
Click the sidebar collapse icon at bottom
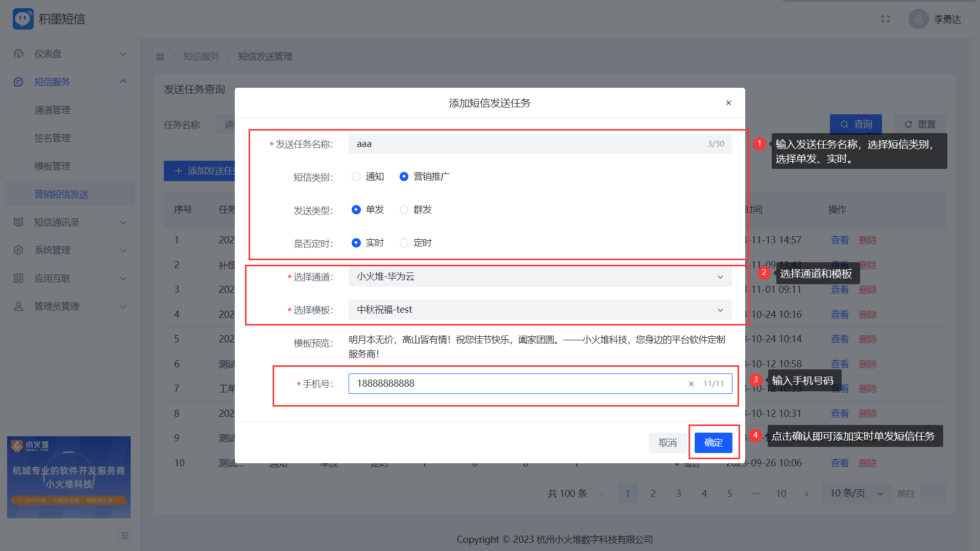click(125, 535)
